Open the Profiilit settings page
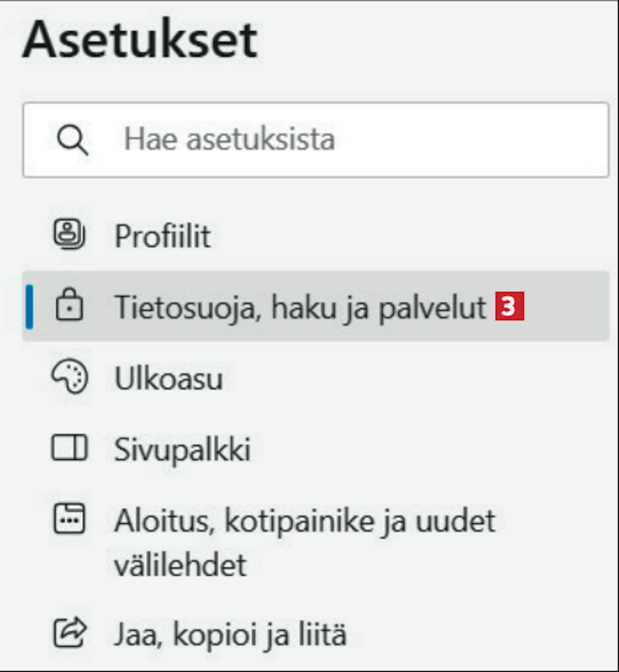The width and height of the screenshot is (619, 672). [x=163, y=236]
